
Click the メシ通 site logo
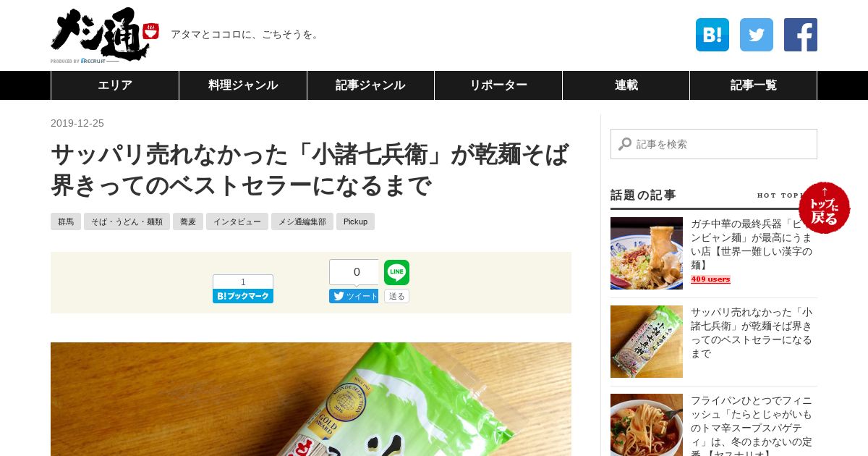pos(105,35)
